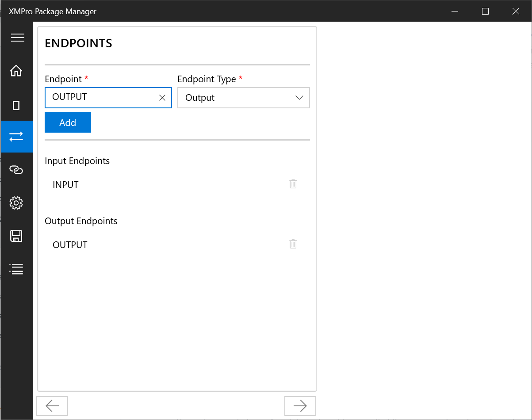Select the highlighted Endpoints arrows icon
The image size is (532, 420).
click(x=16, y=137)
